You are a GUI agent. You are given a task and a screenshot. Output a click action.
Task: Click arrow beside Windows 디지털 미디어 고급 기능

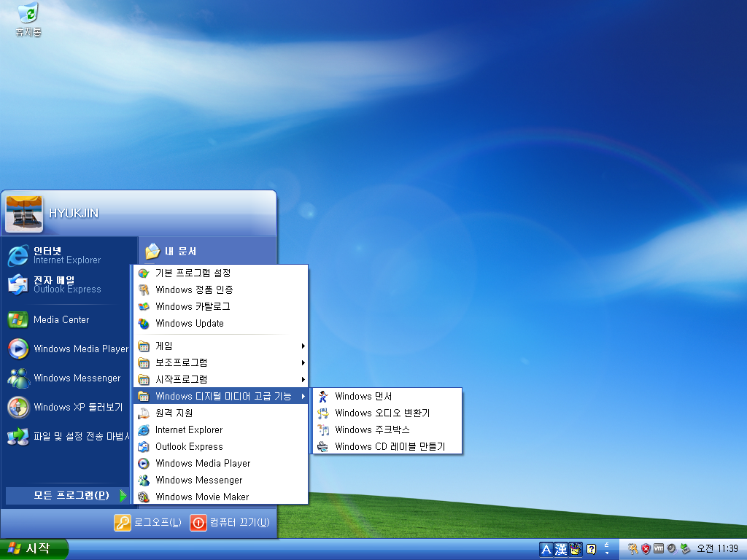[x=303, y=396]
